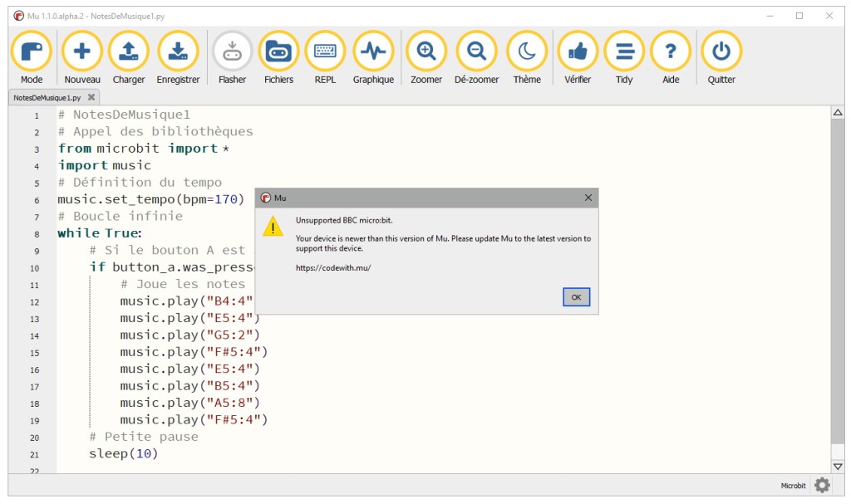Save the file using Enregistrer
Screen dimensions: 851x504
click(178, 52)
